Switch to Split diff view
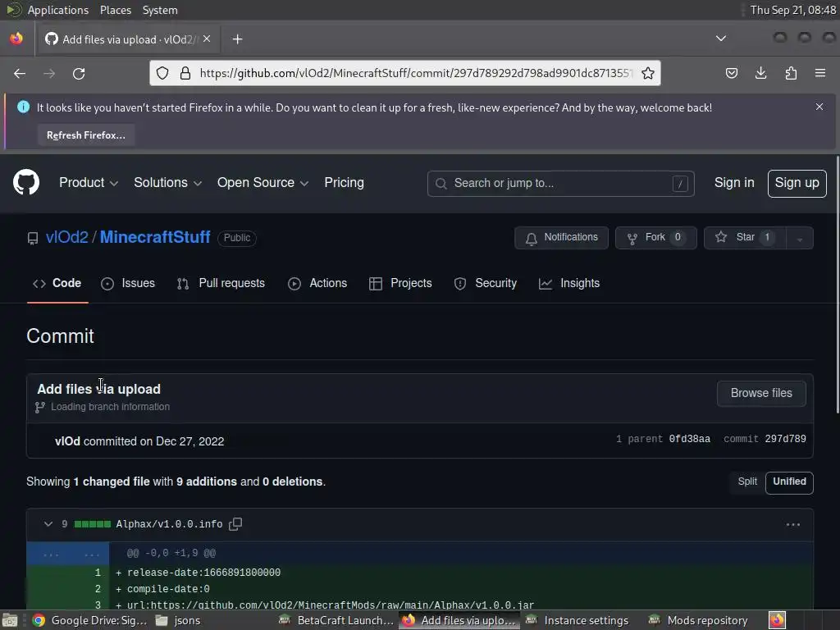This screenshot has height=630, width=840. coord(747,482)
